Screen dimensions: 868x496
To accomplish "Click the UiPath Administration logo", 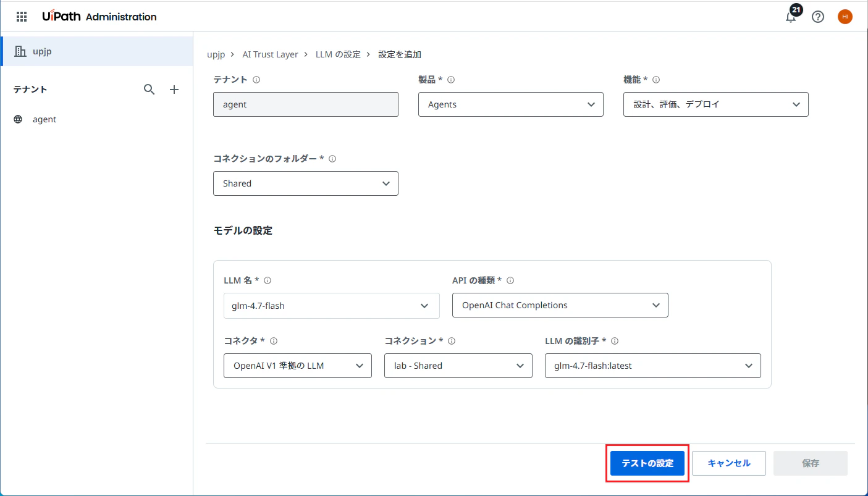I will click(x=99, y=17).
